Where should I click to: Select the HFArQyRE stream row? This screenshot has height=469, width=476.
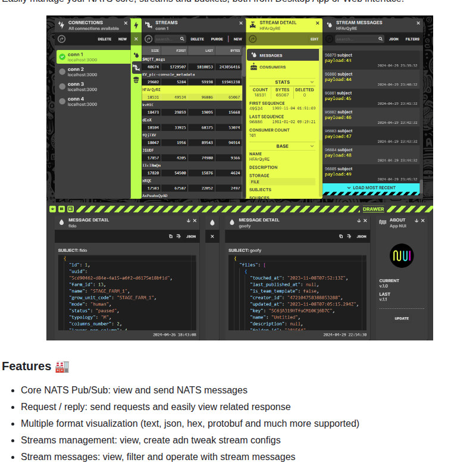pyautogui.click(x=192, y=93)
